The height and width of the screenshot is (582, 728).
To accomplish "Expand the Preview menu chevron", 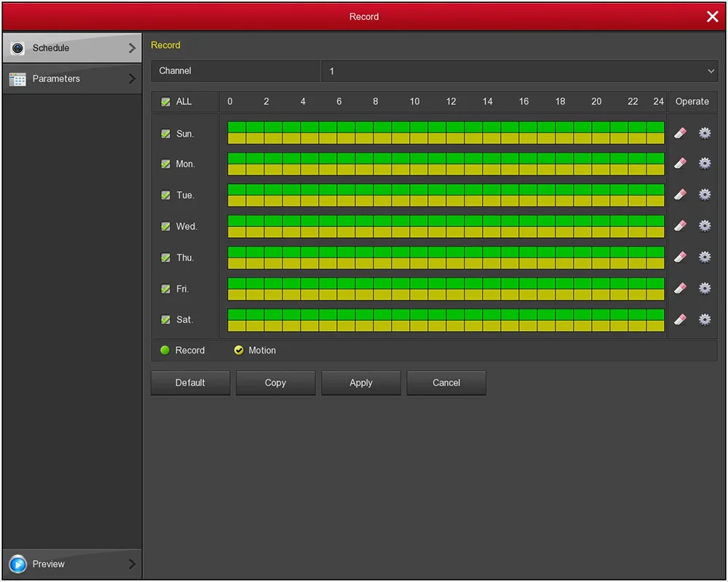I will pyautogui.click(x=132, y=564).
